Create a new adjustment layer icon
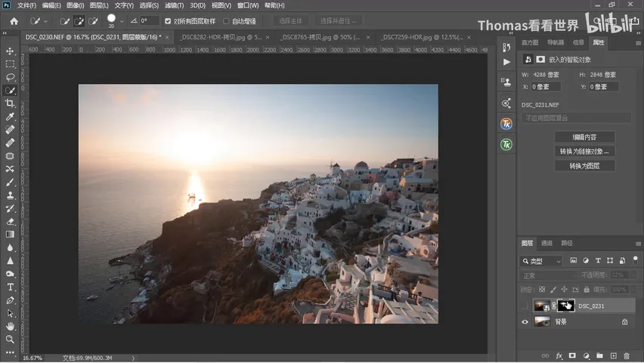 tap(586, 355)
